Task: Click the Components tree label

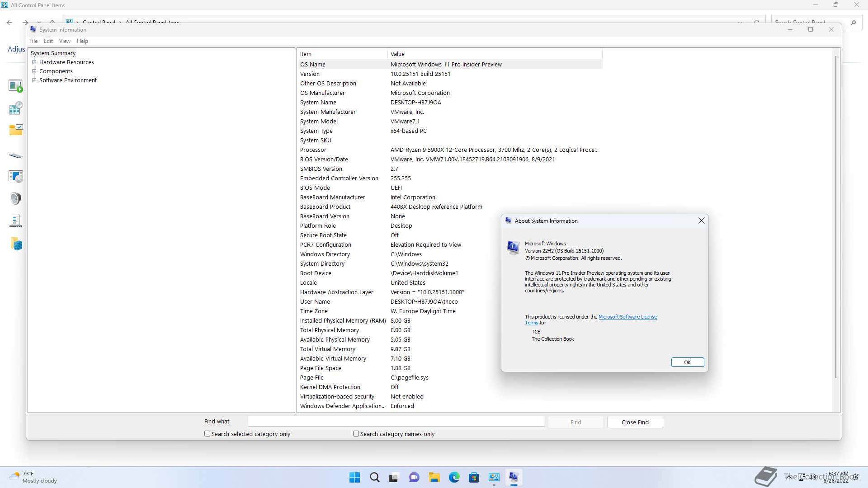Action: 56,71
